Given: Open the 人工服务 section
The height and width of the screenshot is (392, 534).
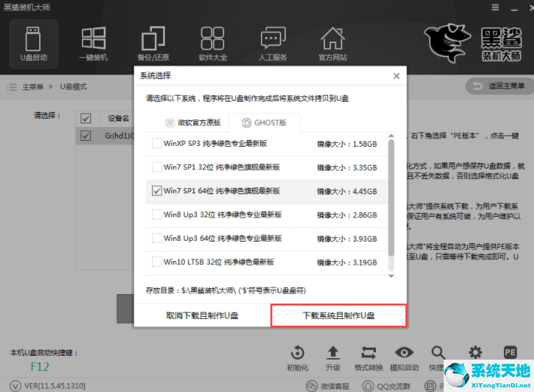Looking at the screenshot, I should (x=273, y=44).
